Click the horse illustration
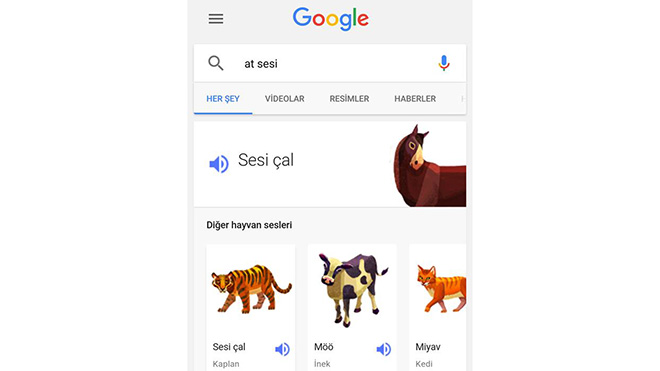 point(429,165)
